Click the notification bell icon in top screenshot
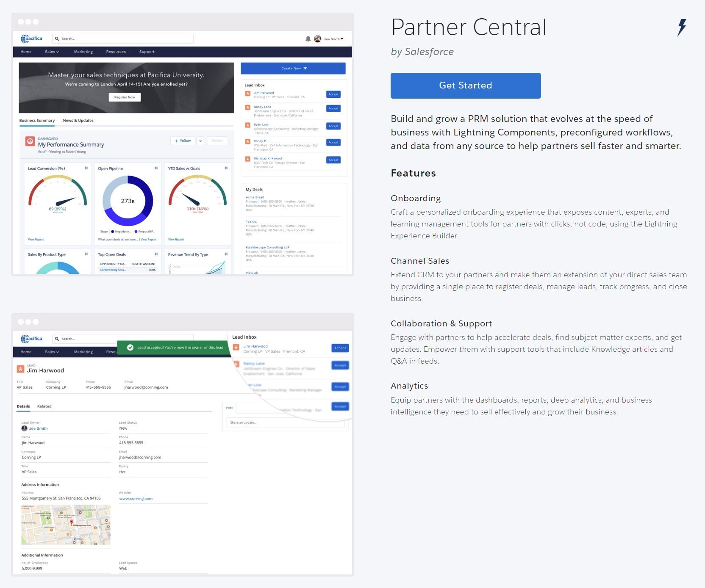 coord(308,39)
